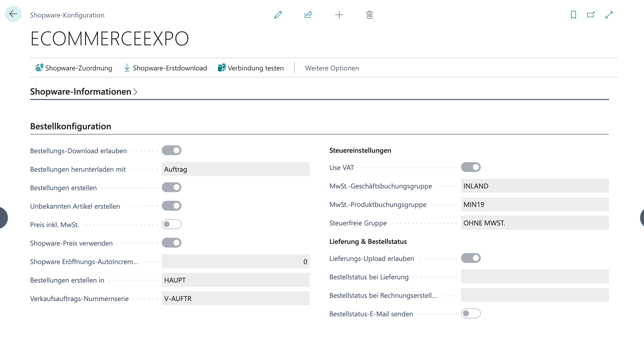Click the MwSt.-Produktbuchungsgruppe label
This screenshot has width=644, height=339.
pos(378,205)
